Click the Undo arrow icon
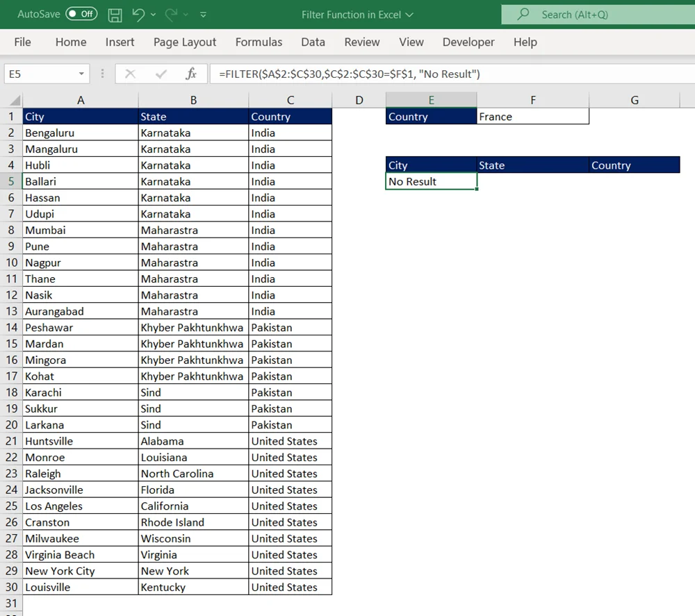 point(138,15)
